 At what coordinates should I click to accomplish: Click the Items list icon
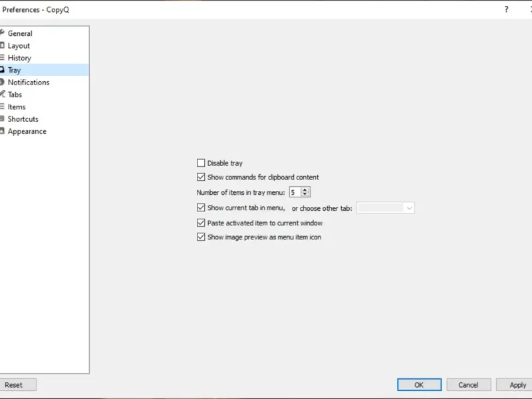click(x=2, y=106)
